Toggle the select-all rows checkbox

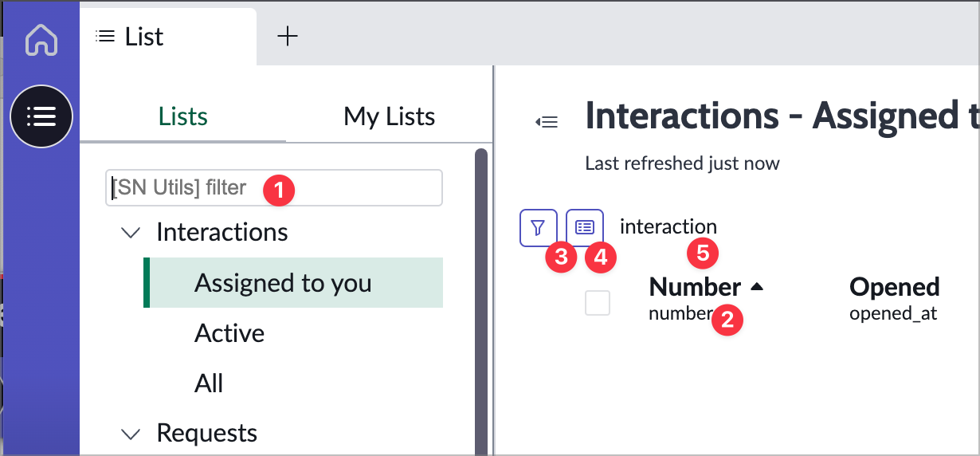[598, 303]
